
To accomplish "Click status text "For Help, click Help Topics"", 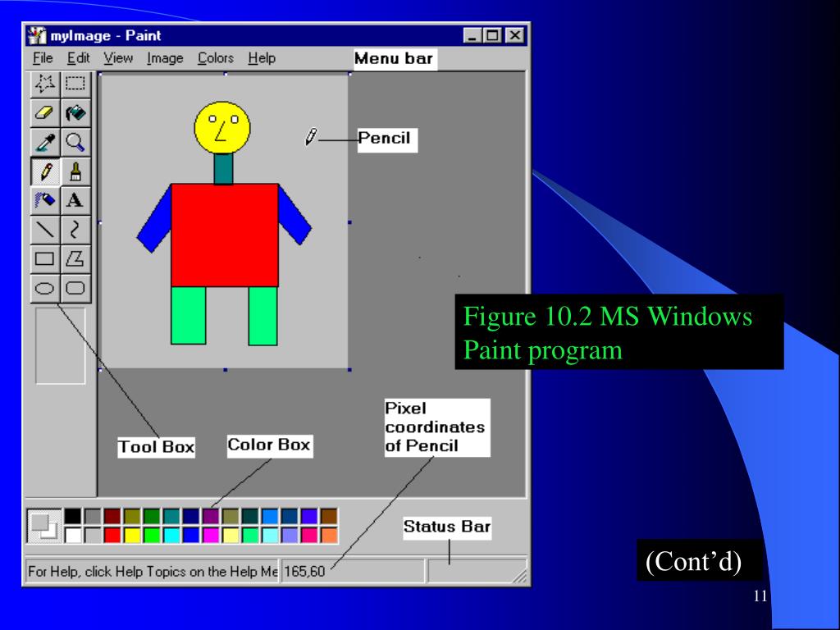I will point(153,572).
